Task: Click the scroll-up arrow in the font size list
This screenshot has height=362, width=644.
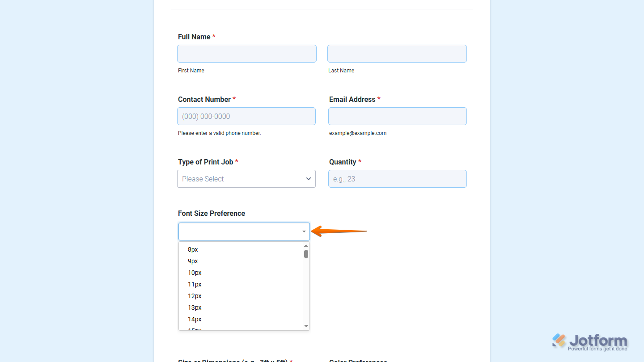Action: coord(305,245)
